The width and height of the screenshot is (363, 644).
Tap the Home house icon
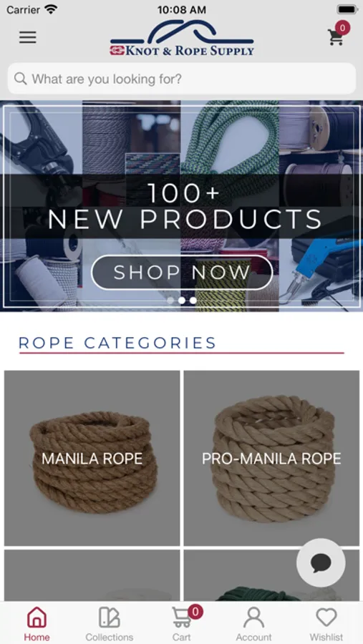(37, 618)
